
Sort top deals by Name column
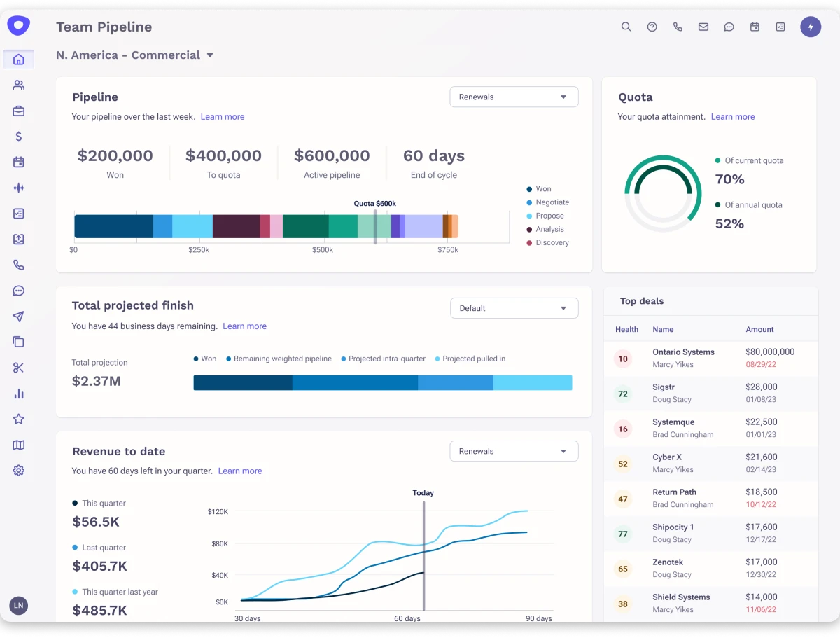[x=663, y=329]
